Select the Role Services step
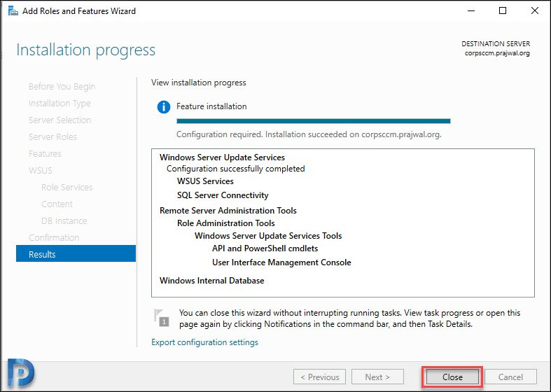Viewport: 551px width, 392px height. (67, 187)
